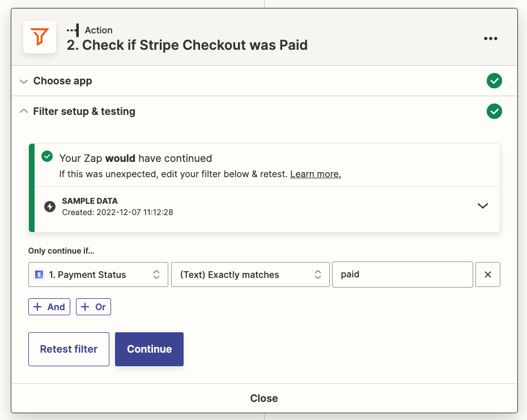Click the Retest filter button
527x420 pixels.
(x=69, y=349)
